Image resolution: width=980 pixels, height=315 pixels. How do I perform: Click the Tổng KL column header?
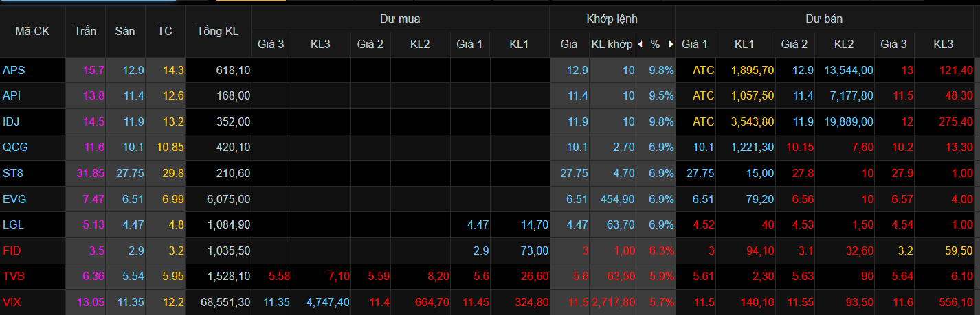218,32
